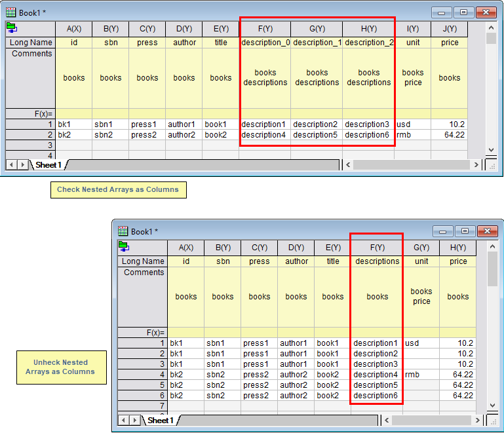Click horizontal scrollbar left arrow in bottom workbook
The image size is (504, 433).
pyautogui.click(x=387, y=421)
